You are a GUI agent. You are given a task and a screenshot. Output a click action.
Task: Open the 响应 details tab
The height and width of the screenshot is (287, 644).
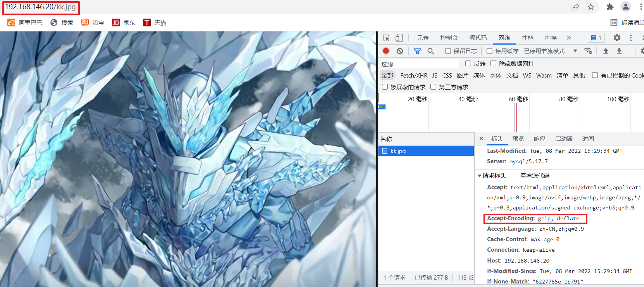click(x=540, y=138)
